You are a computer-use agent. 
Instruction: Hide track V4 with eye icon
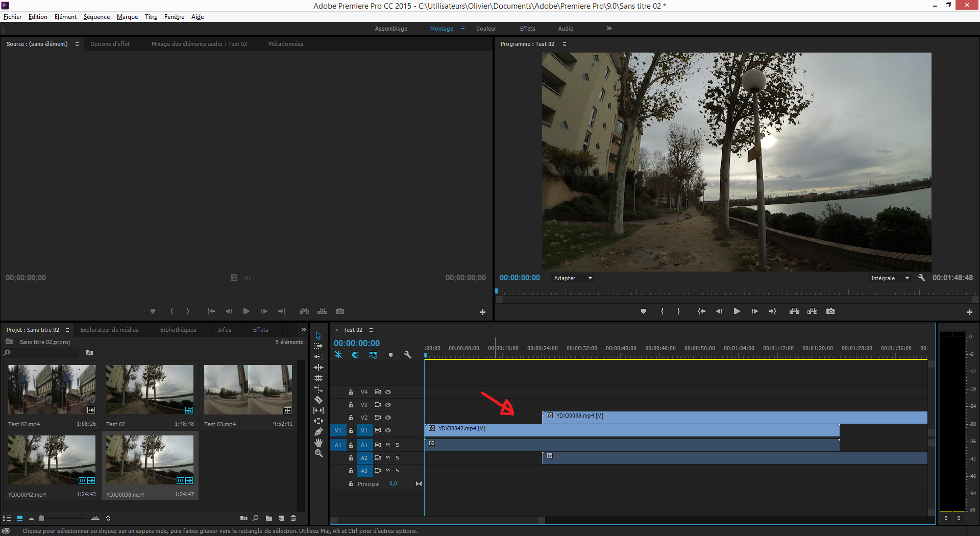tap(388, 392)
